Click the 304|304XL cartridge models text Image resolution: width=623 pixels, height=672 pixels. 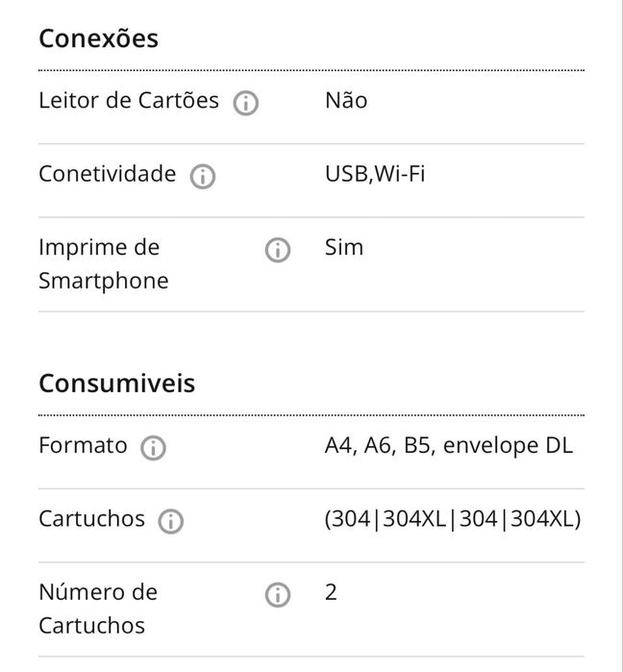pyautogui.click(x=453, y=519)
